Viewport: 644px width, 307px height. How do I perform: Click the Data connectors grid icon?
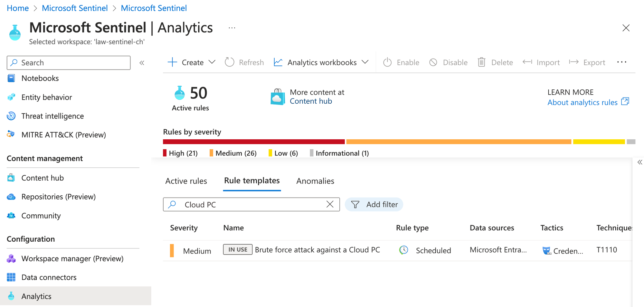[11, 277]
